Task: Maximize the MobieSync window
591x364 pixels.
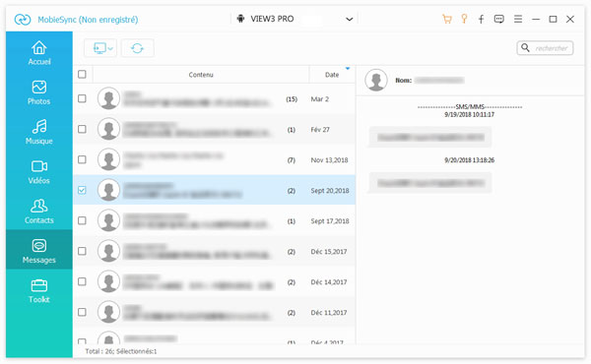Action: tap(553, 19)
